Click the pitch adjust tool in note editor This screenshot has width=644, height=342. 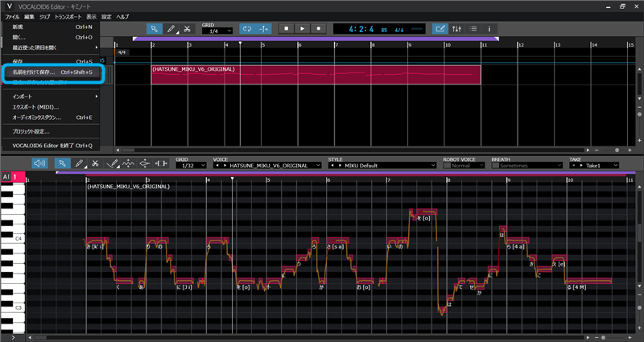click(x=145, y=163)
